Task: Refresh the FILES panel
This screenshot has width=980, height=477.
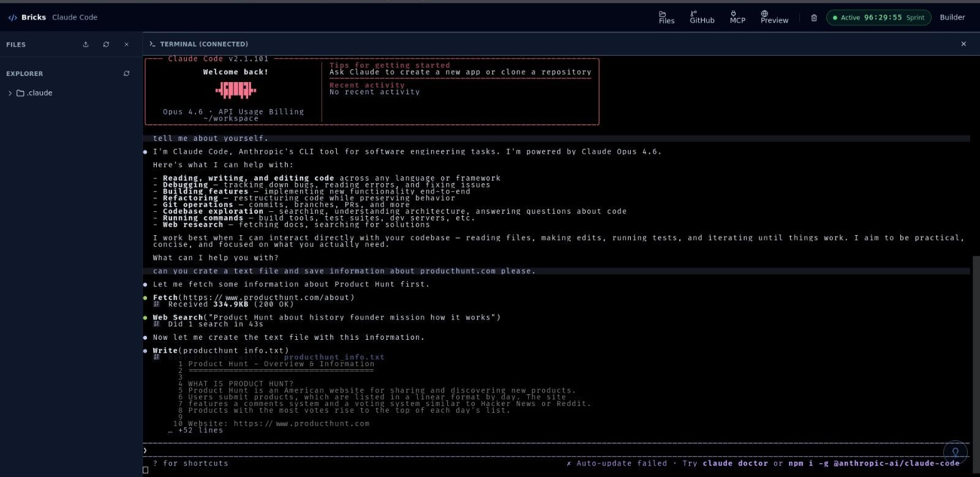Action: pos(106,44)
